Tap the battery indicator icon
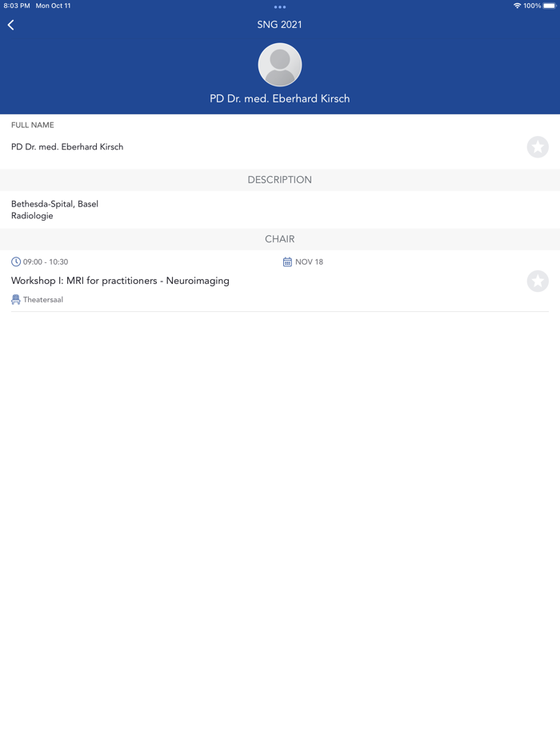 (x=550, y=6)
